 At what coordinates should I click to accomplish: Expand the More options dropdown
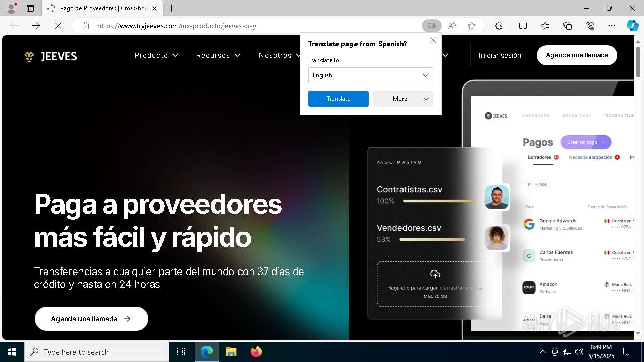(x=403, y=99)
